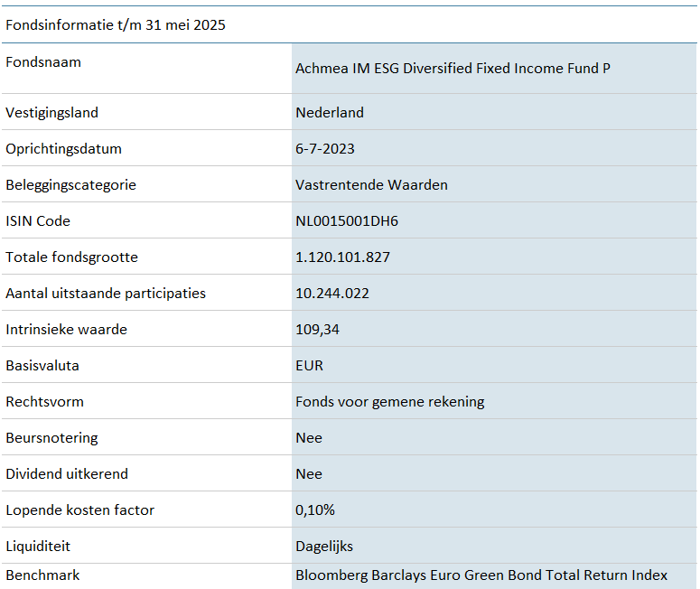The image size is (700, 589).
Task: Select 'Bloomberg Barclays Euro Green Bond Total Return Index'
Action: click(x=481, y=575)
